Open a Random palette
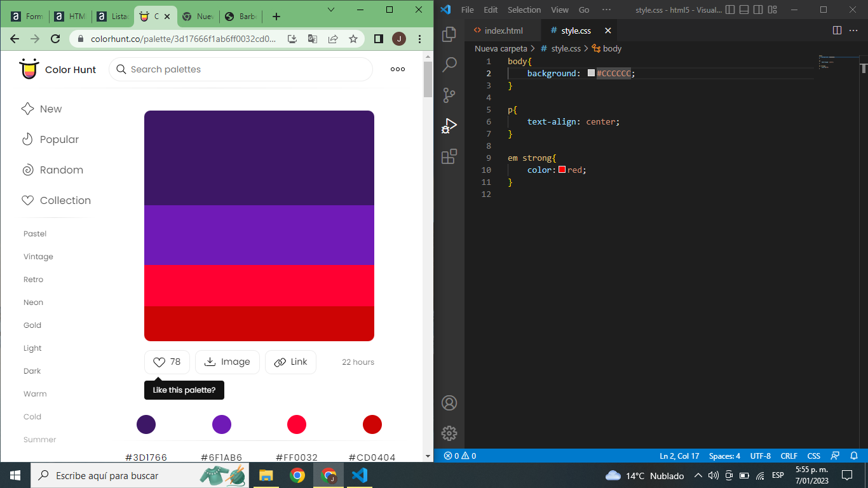Image resolution: width=868 pixels, height=488 pixels. pyautogui.click(x=52, y=170)
